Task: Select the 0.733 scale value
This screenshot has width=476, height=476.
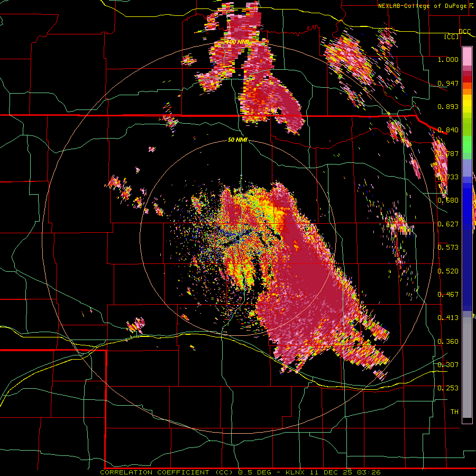Action: click(x=448, y=177)
